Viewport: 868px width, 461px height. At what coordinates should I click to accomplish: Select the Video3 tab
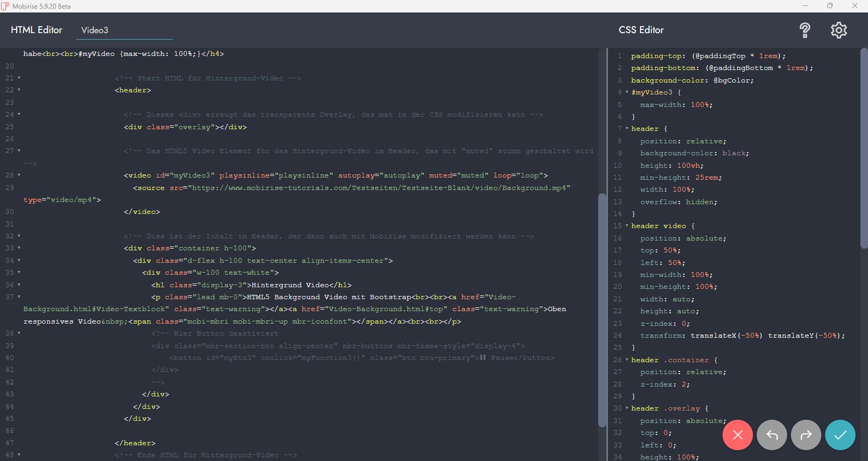95,30
